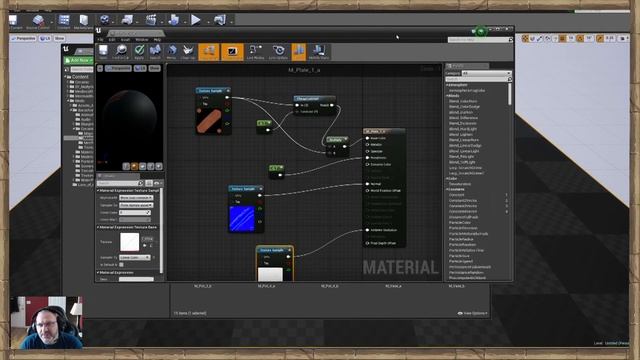Click the Ambient Occlusion pin on material output
This screenshot has height=360, width=640.
[368, 230]
